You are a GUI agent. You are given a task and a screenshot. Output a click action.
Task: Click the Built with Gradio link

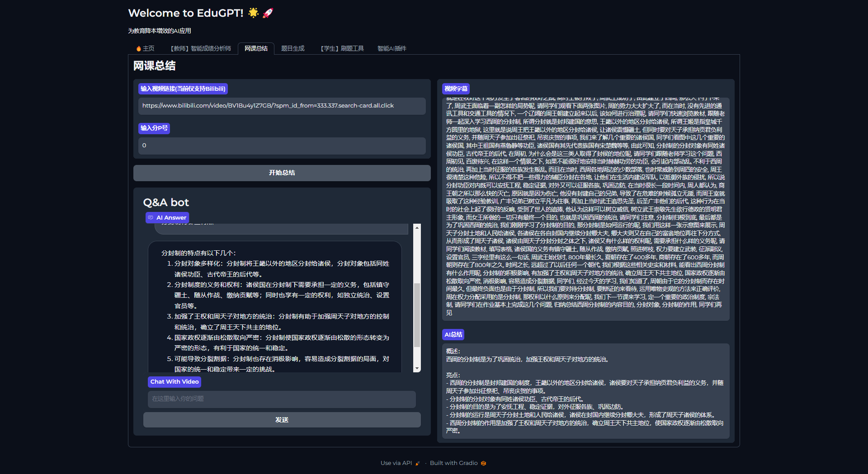tap(453, 463)
